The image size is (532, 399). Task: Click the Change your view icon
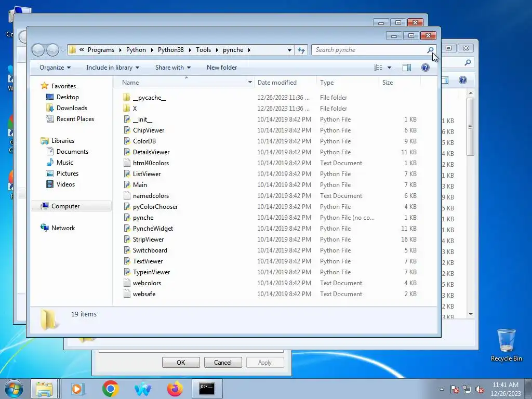tap(378, 68)
